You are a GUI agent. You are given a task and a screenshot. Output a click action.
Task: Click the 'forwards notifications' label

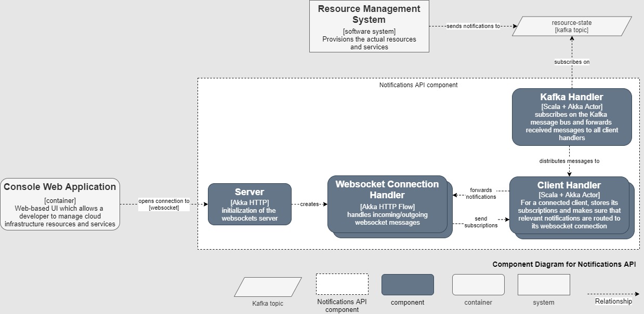tap(481, 194)
